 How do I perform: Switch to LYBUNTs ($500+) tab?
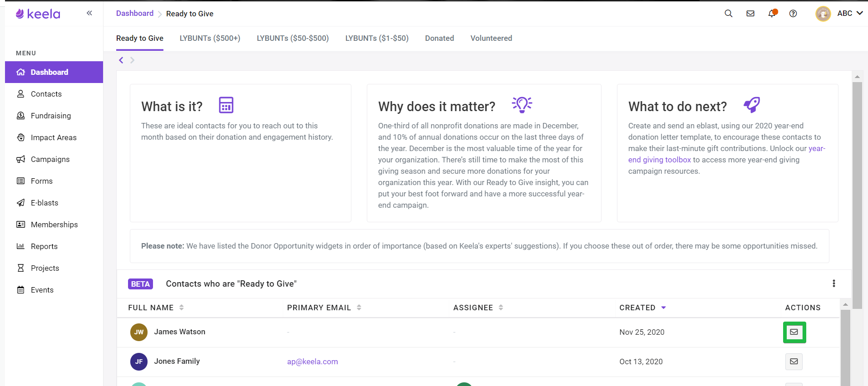(210, 39)
